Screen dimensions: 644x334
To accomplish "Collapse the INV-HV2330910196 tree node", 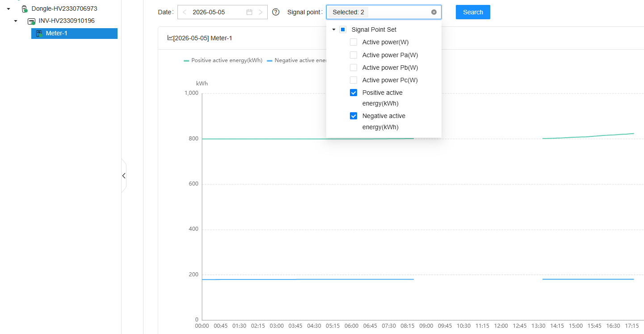I will coord(16,21).
